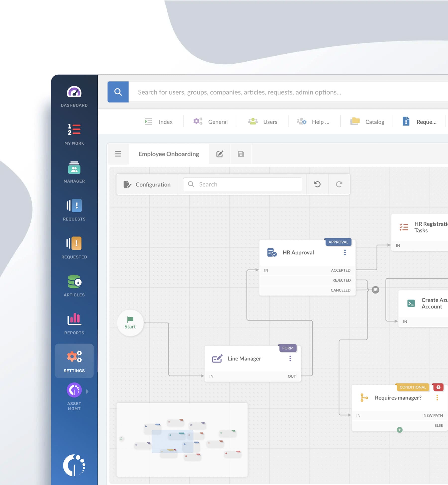
Task: Undo the last workflow change
Action: pyautogui.click(x=317, y=184)
